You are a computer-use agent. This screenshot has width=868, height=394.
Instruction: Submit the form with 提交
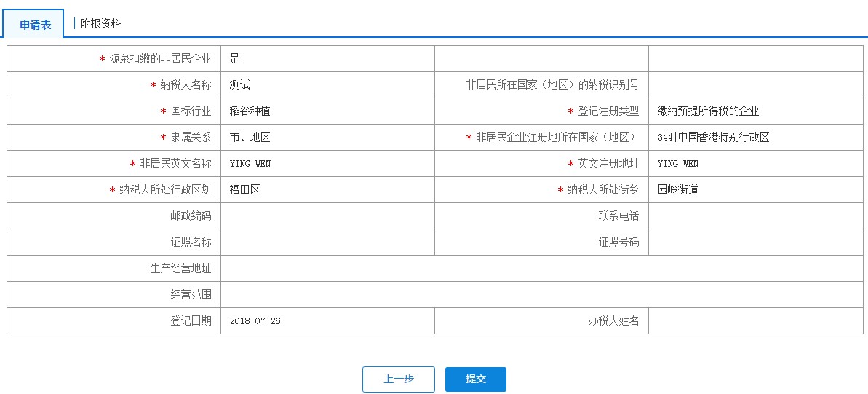(x=475, y=379)
